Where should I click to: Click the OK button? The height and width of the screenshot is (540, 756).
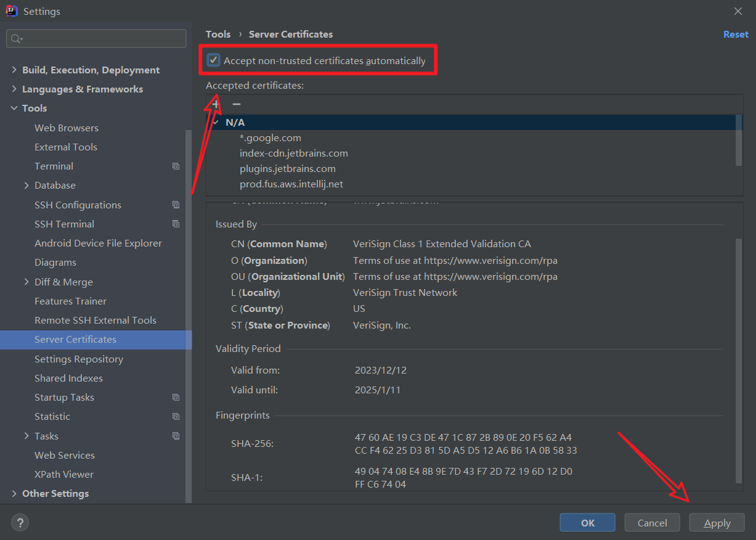coord(587,523)
